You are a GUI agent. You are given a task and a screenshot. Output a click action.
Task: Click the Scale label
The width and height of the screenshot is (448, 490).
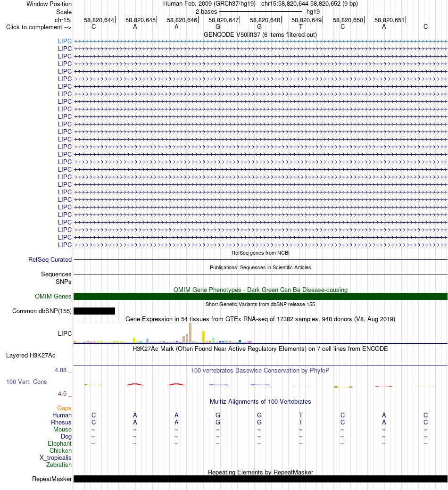click(x=64, y=12)
